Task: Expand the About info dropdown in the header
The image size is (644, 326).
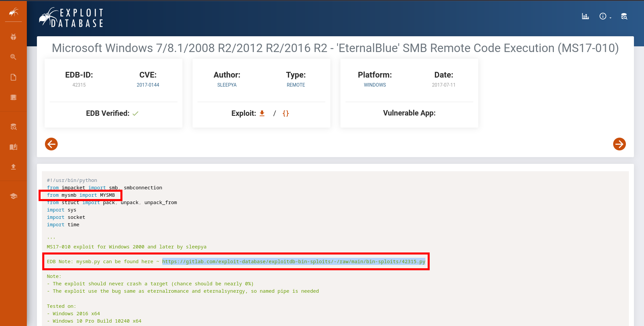Action: tap(605, 16)
